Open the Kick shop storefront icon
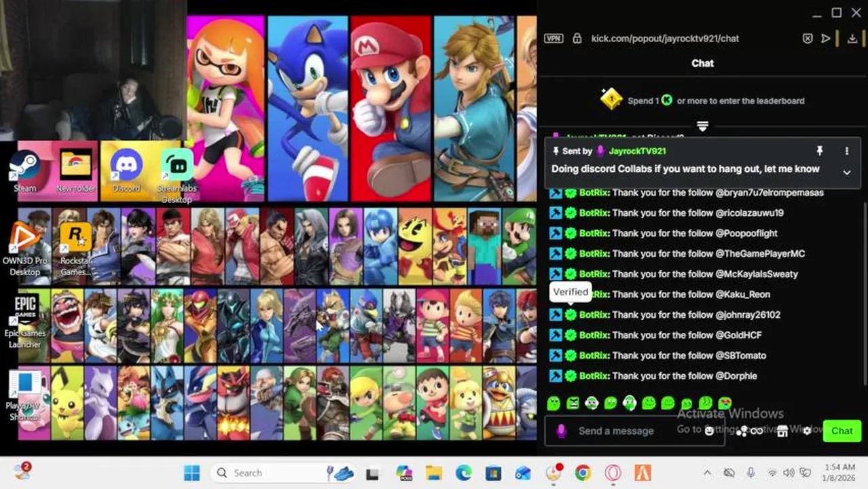The width and height of the screenshot is (868, 489). point(782,431)
